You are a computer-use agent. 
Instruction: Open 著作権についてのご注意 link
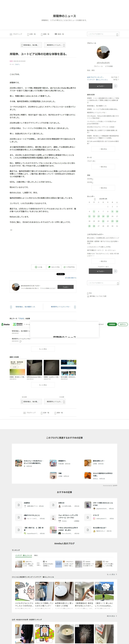(97, 296)
